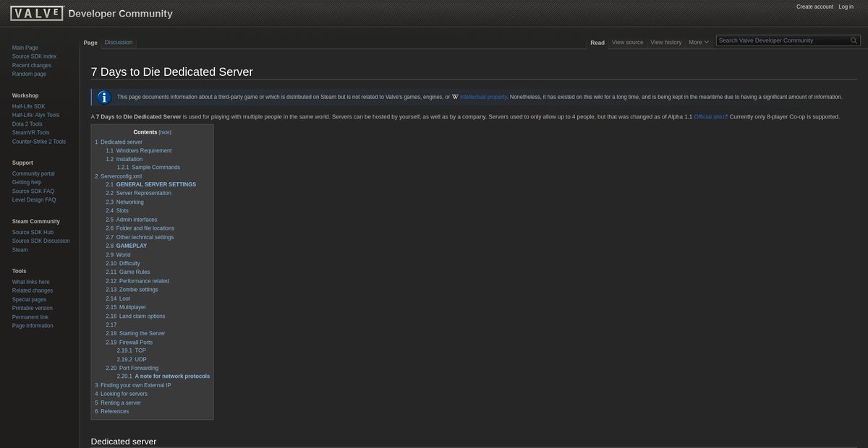
Task: Go to Main Page in the sidebar
Action: [x=25, y=48]
